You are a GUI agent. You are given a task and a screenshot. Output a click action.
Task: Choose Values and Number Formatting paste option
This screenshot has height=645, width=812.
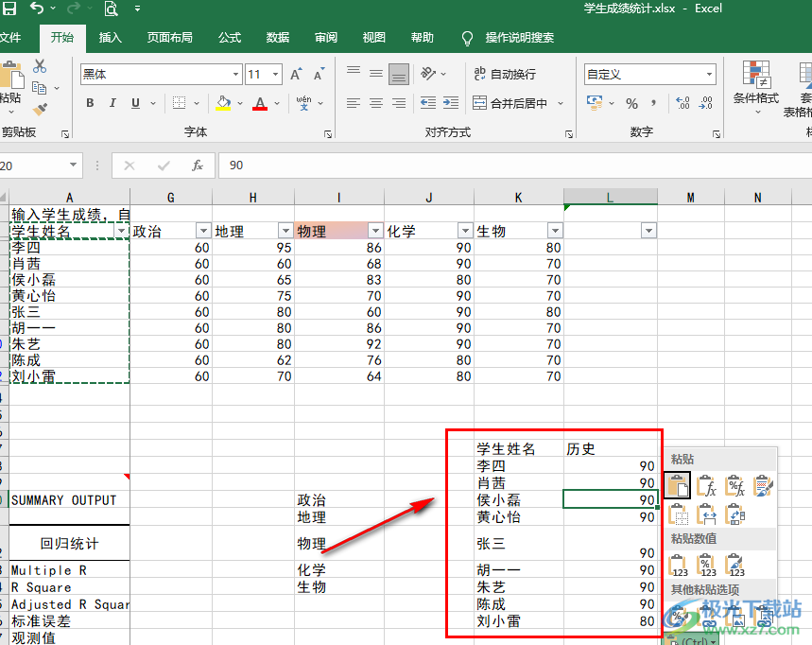click(x=707, y=566)
